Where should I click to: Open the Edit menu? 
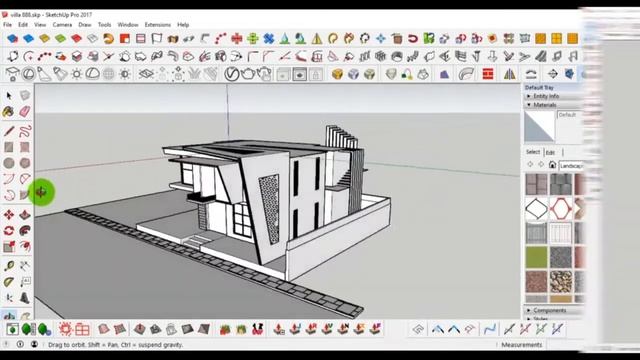(23, 25)
